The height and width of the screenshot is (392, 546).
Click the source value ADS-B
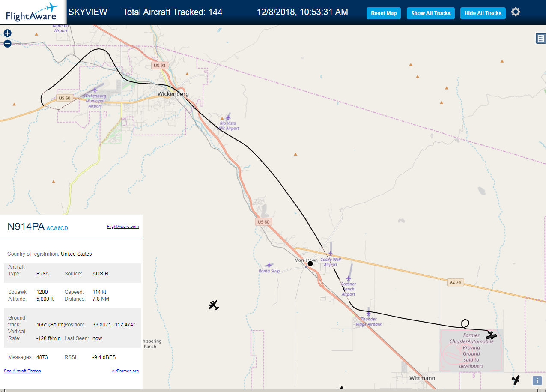[100, 273]
